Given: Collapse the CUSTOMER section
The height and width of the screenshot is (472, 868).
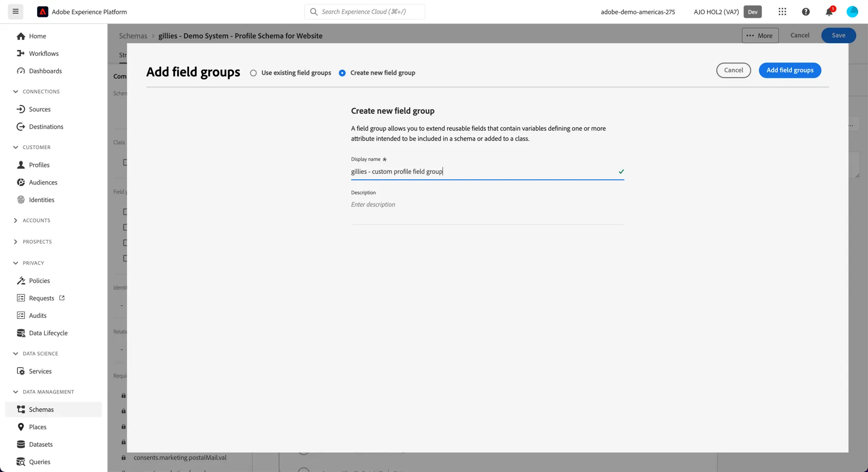Looking at the screenshot, I should point(15,147).
